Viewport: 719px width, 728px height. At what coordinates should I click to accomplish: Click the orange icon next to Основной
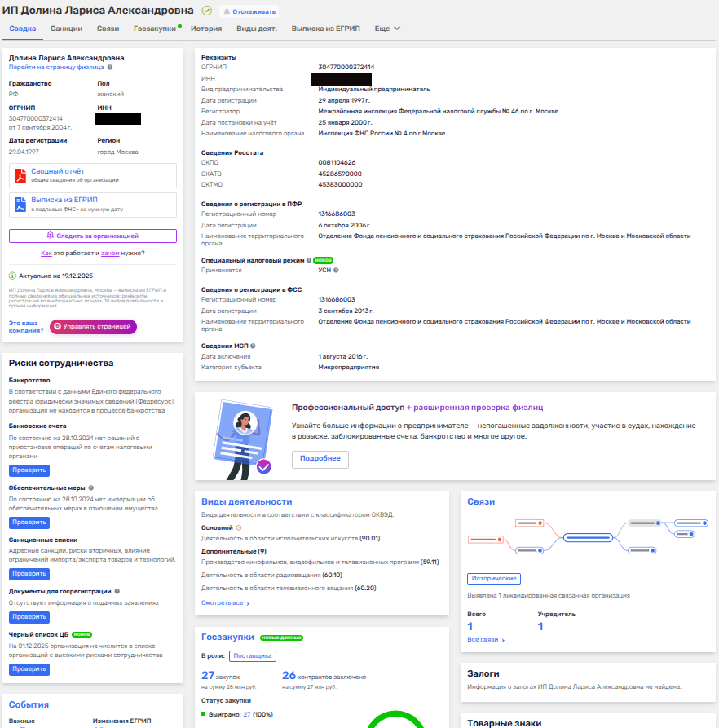pyautogui.click(x=238, y=527)
